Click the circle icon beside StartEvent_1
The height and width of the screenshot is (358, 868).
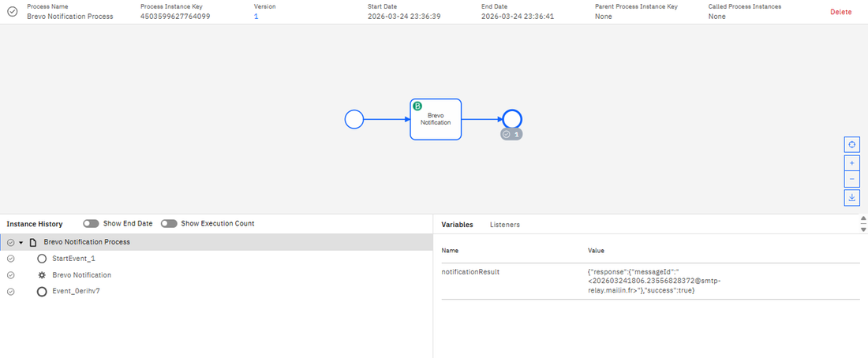pyautogui.click(x=42, y=259)
